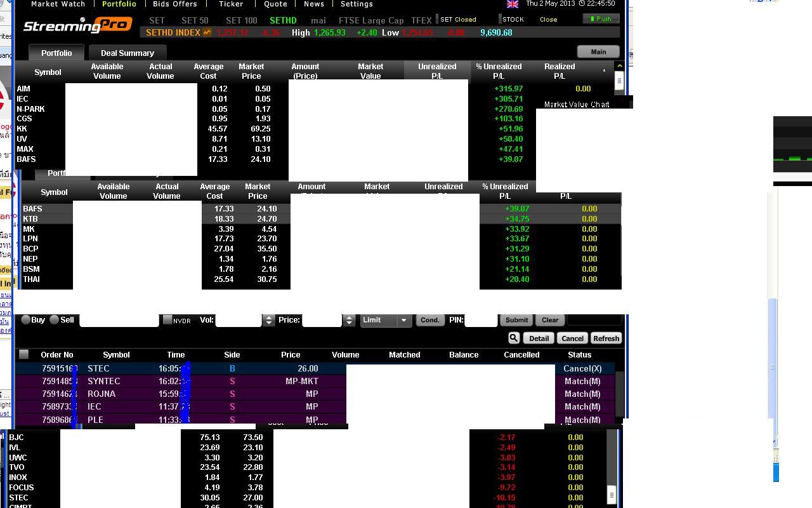The height and width of the screenshot is (508, 812).
Task: Select the STEC order row
Action: click(x=315, y=368)
